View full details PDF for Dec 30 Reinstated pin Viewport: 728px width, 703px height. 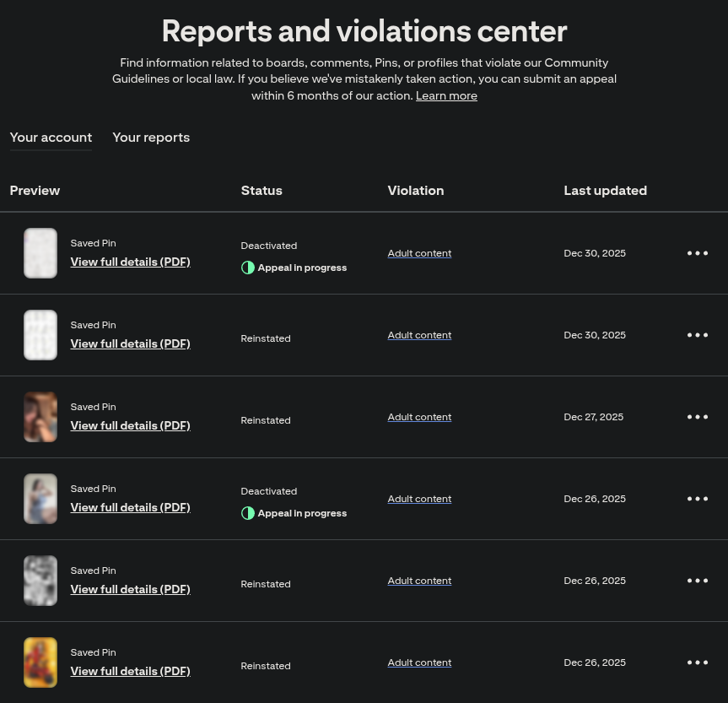coord(131,343)
